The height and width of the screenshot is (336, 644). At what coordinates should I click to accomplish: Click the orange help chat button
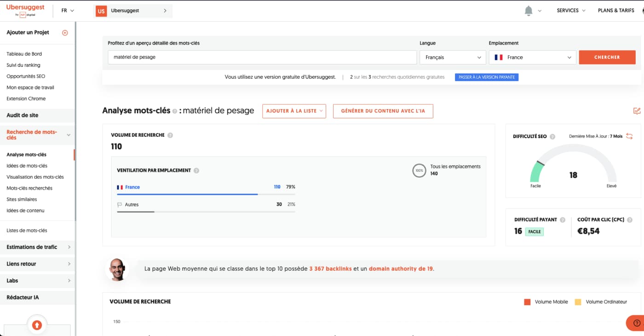coord(636,323)
